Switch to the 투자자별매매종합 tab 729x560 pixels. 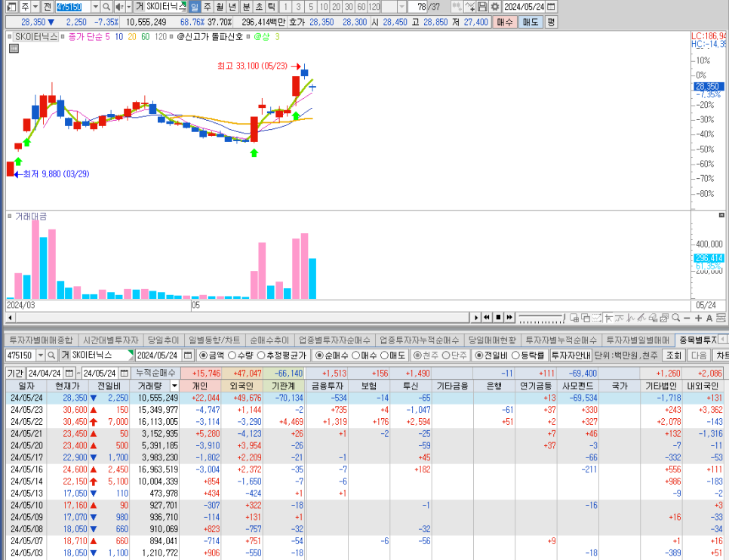tap(41, 340)
